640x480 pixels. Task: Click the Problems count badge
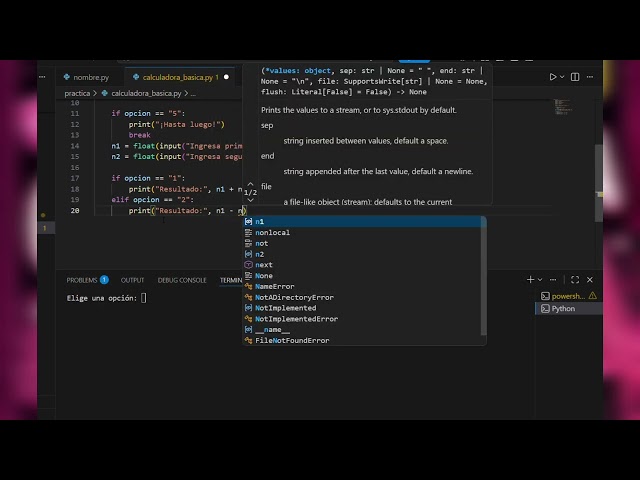(x=104, y=280)
